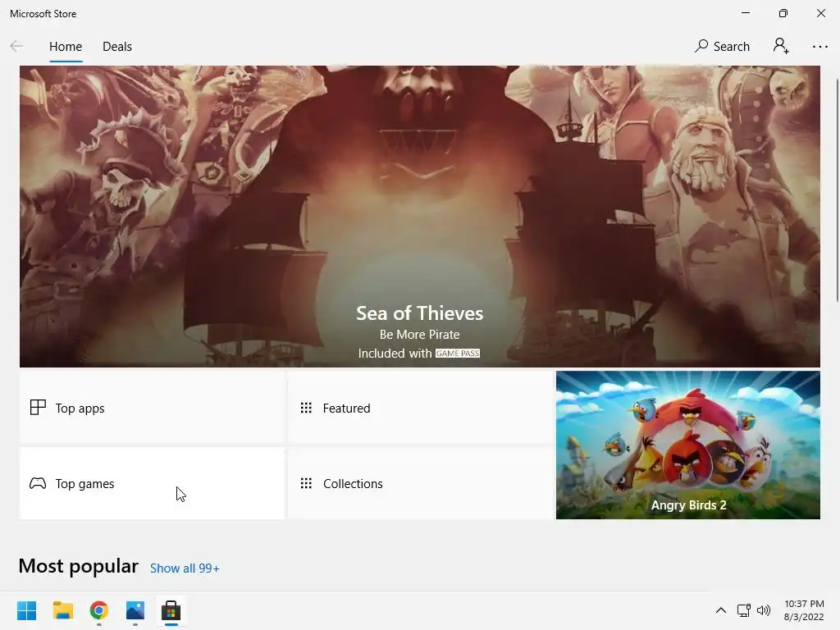Screen dimensions: 840x630
Task: Click the volume speaker tray icon
Action: (x=764, y=610)
